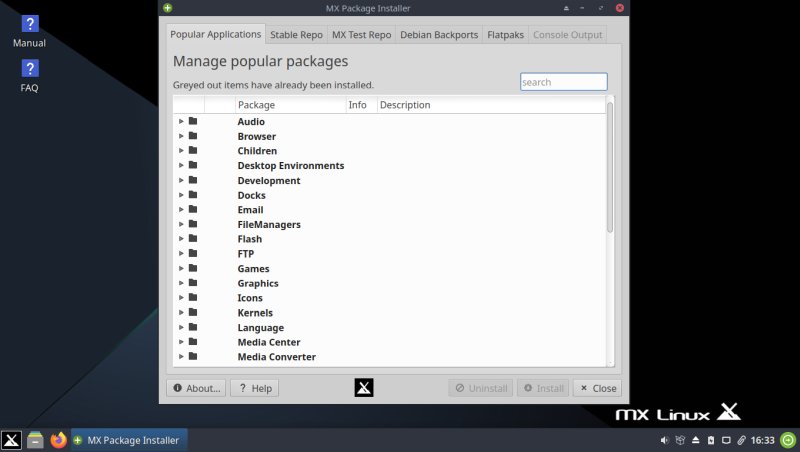Close the MX Package Installer dialog

[x=597, y=388]
